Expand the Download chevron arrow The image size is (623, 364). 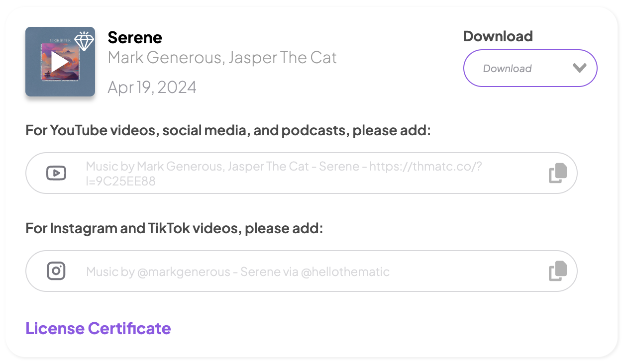(x=580, y=68)
